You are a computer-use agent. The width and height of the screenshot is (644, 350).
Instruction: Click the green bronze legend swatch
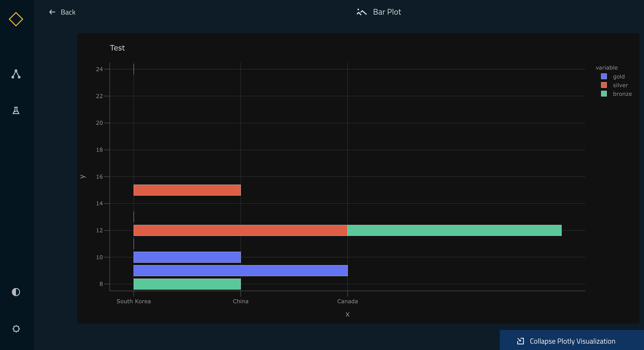pyautogui.click(x=604, y=94)
